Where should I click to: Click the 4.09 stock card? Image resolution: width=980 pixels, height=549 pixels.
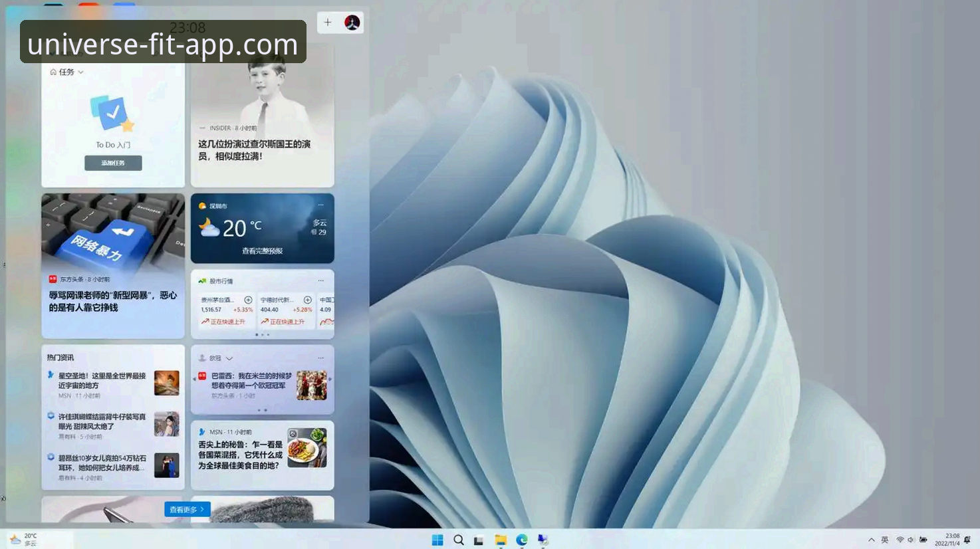click(326, 310)
